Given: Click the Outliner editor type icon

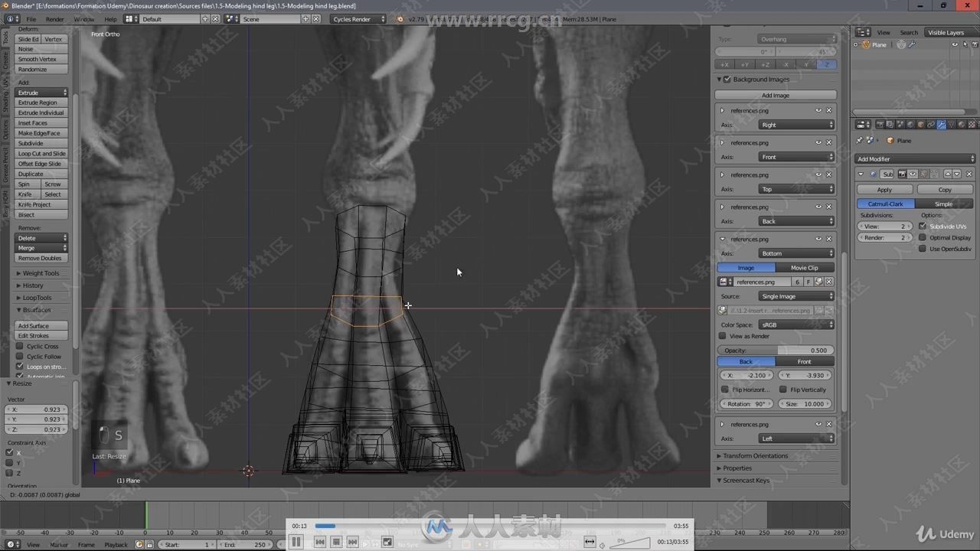Looking at the screenshot, I should [863, 32].
